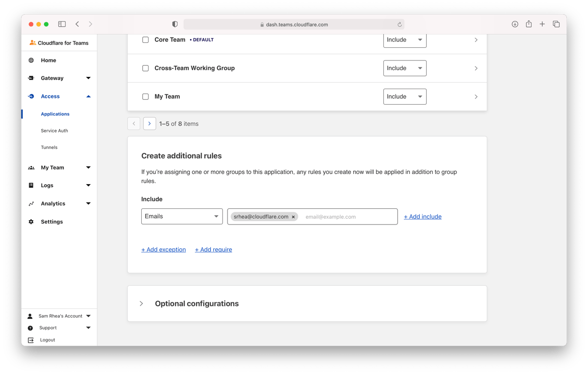Expand the Analytics sidebar arrow
Image resolution: width=588 pixels, height=374 pixels.
88,204
